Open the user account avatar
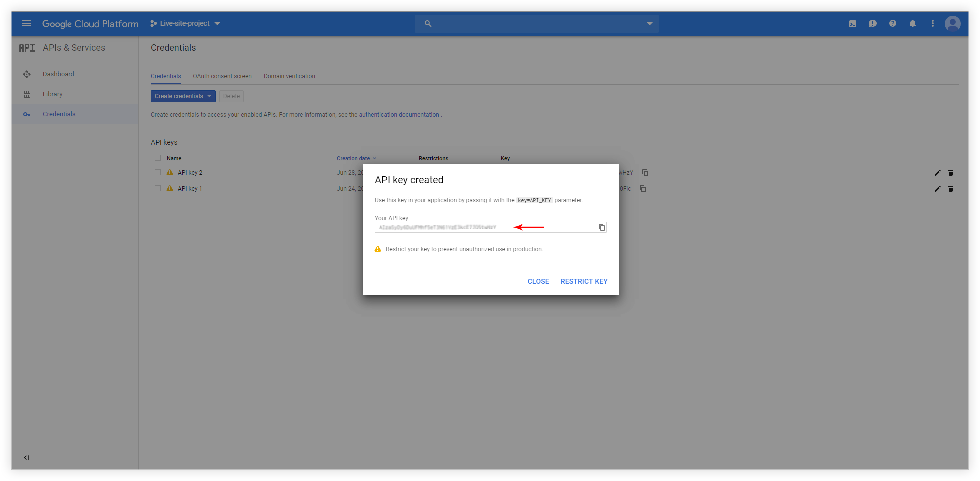 [x=952, y=24]
